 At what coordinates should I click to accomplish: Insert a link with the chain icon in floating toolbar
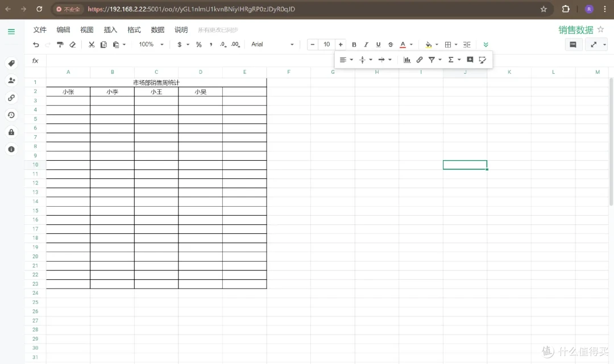(420, 60)
